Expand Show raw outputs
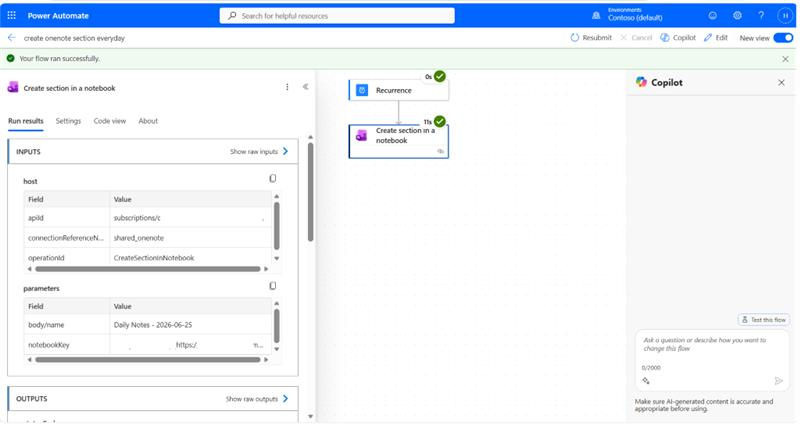 [x=257, y=398]
